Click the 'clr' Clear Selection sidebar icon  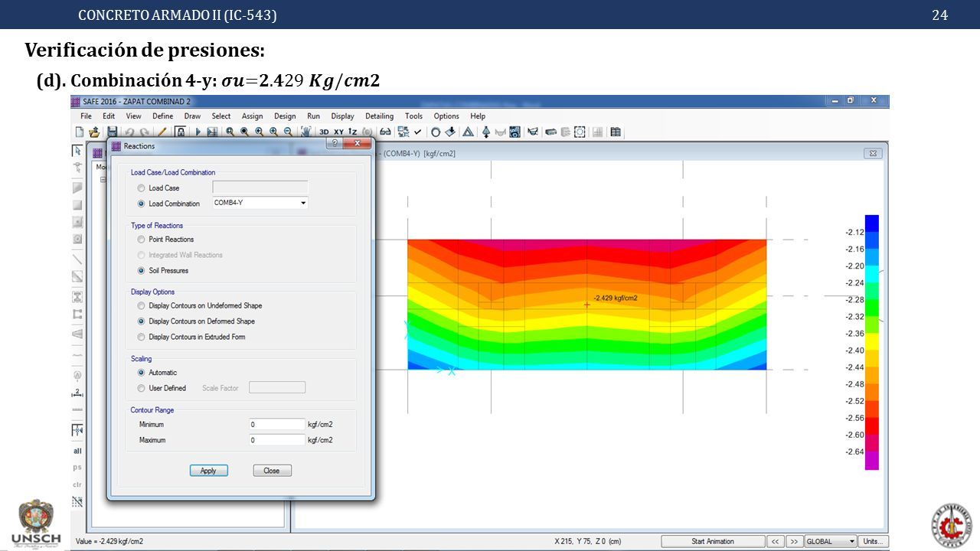coord(77,484)
